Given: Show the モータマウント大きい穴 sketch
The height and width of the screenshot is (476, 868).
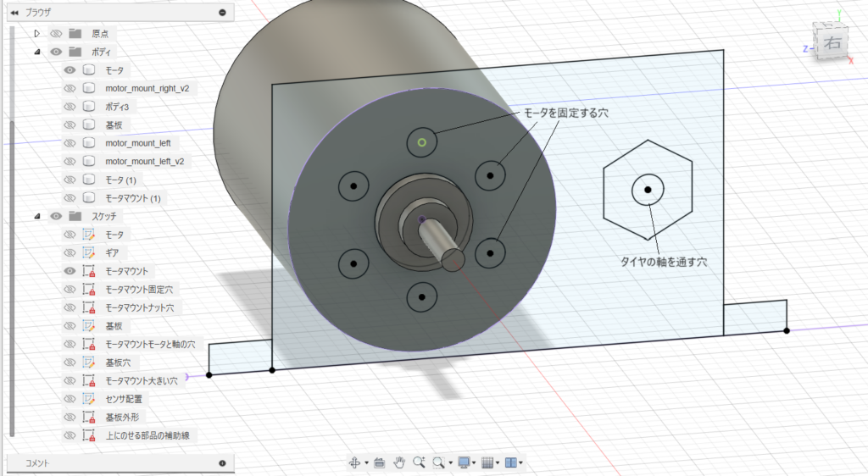Looking at the screenshot, I should [x=70, y=379].
